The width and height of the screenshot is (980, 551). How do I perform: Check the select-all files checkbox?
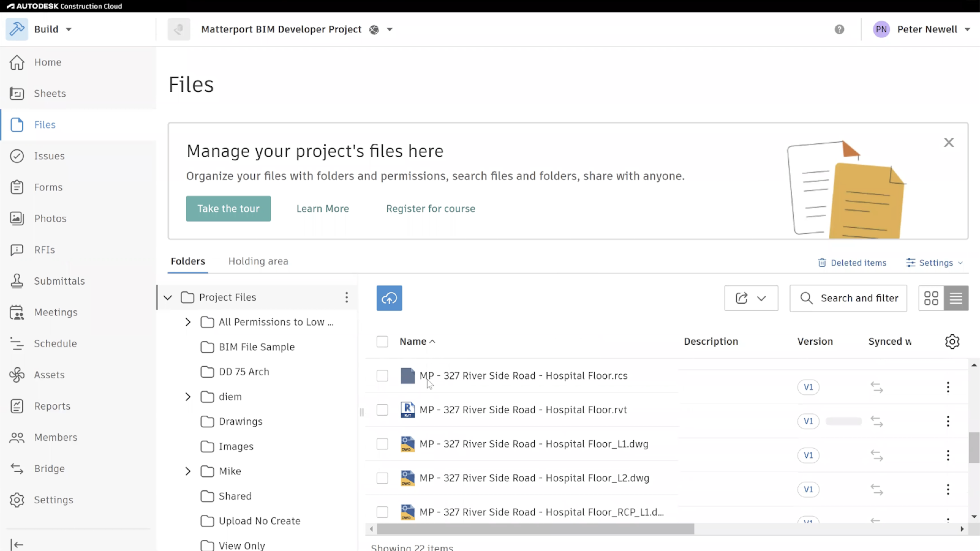coord(382,341)
